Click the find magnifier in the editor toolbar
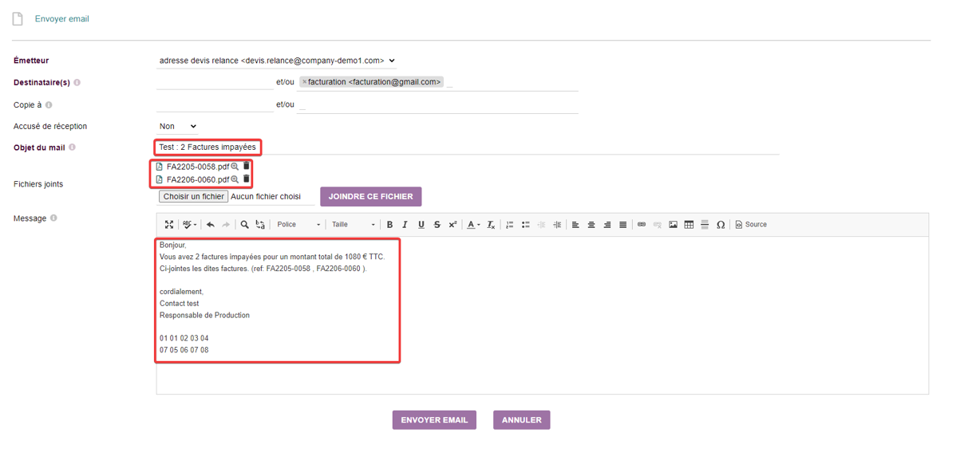 [x=245, y=225]
